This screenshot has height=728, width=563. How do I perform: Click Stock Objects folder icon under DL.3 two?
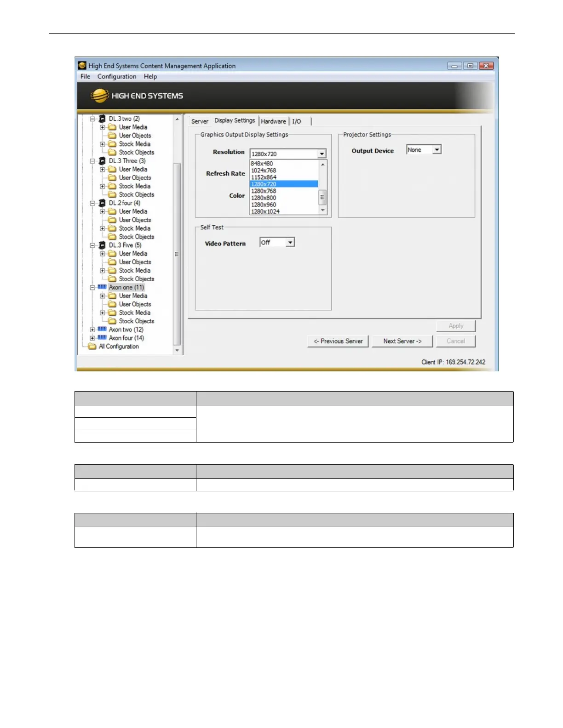pyautogui.click(x=112, y=153)
